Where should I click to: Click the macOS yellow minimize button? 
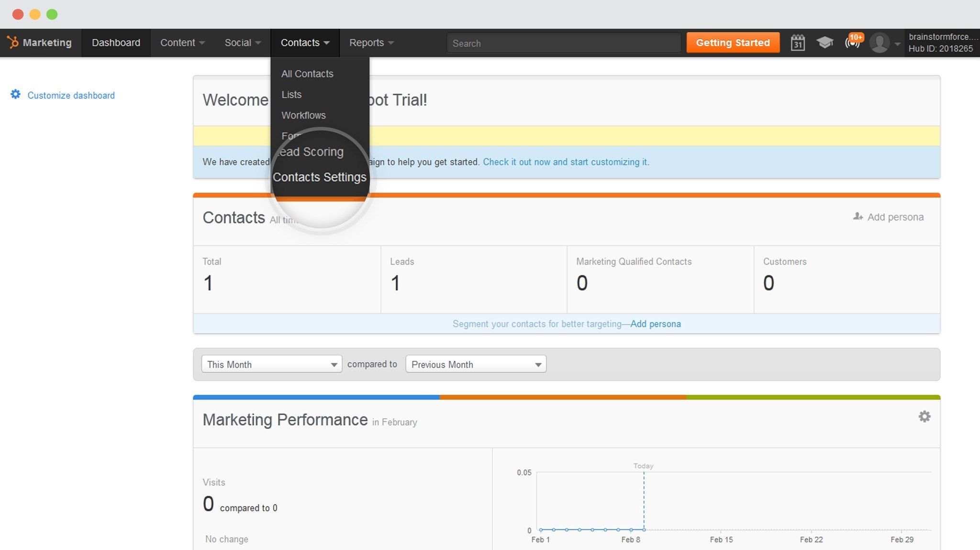coord(35,14)
